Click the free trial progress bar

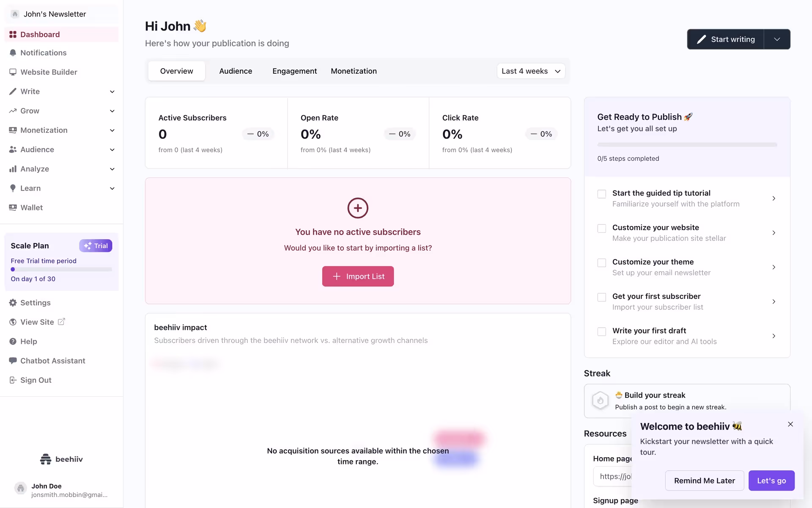pyautogui.click(x=61, y=270)
